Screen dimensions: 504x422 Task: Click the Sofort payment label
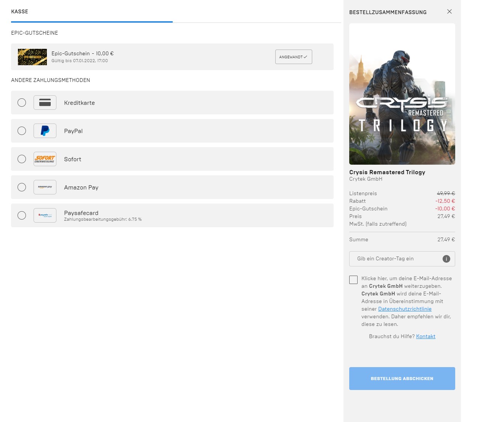[x=72, y=159]
